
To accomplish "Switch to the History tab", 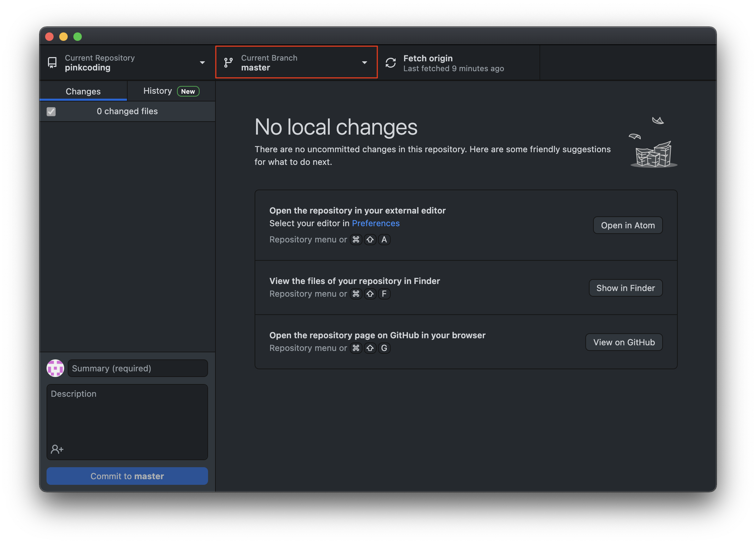I will (157, 91).
